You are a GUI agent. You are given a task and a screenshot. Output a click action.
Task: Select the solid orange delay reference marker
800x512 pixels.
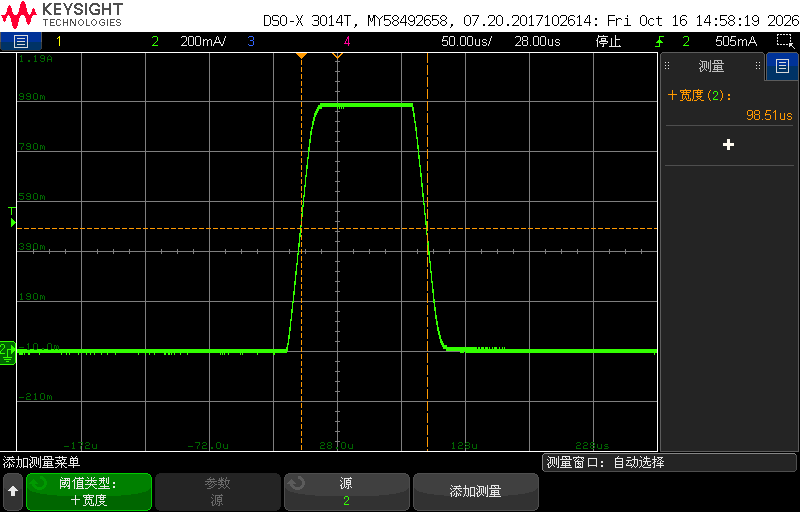tap(302, 55)
